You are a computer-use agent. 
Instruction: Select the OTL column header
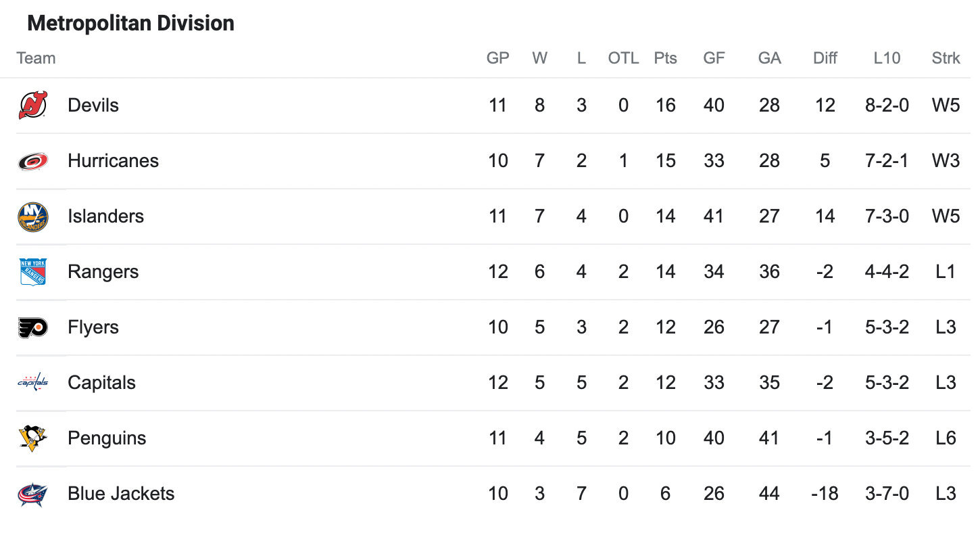click(x=623, y=58)
